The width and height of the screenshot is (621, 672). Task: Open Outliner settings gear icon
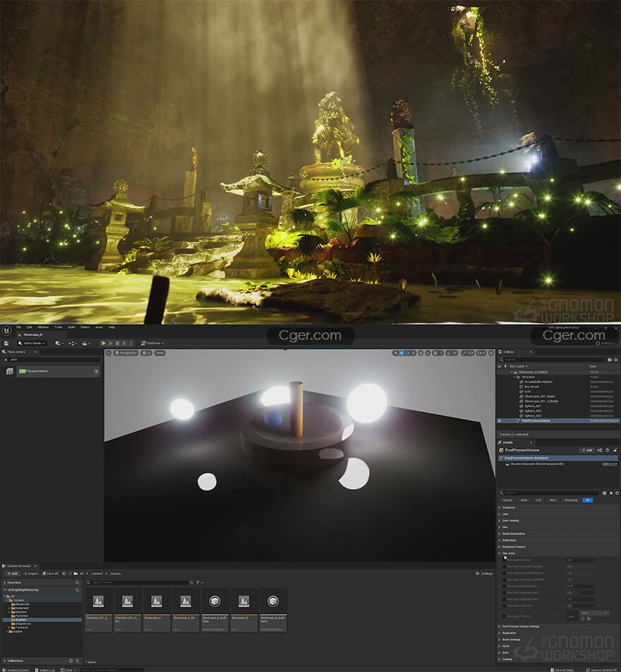pyautogui.click(x=616, y=359)
